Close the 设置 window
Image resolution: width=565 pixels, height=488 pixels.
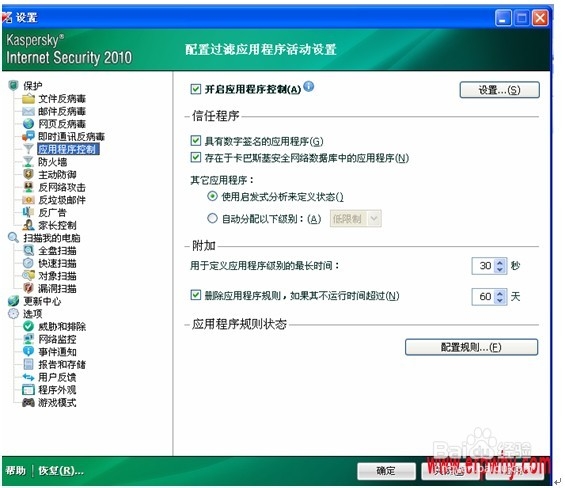click(x=540, y=18)
